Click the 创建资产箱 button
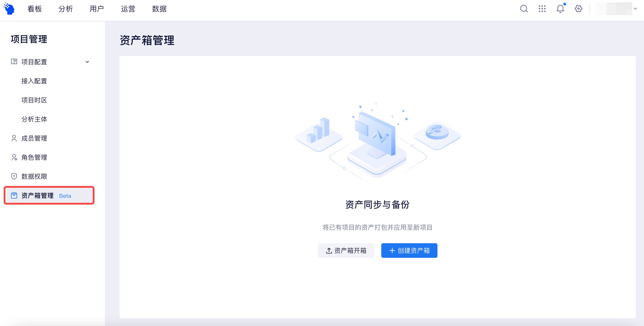Image resolution: width=644 pixels, height=326 pixels. point(409,251)
